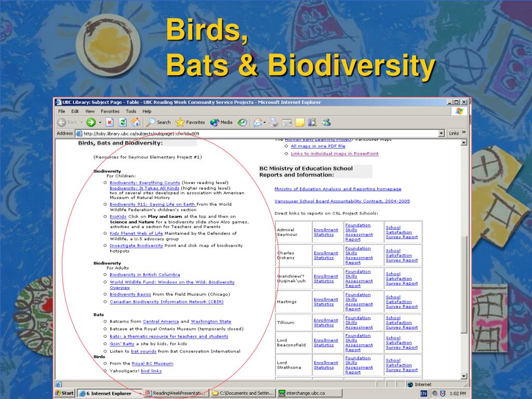Screen dimensions: 532x399
Task: Click the yellow Discuss note icon
Action: 300,123
